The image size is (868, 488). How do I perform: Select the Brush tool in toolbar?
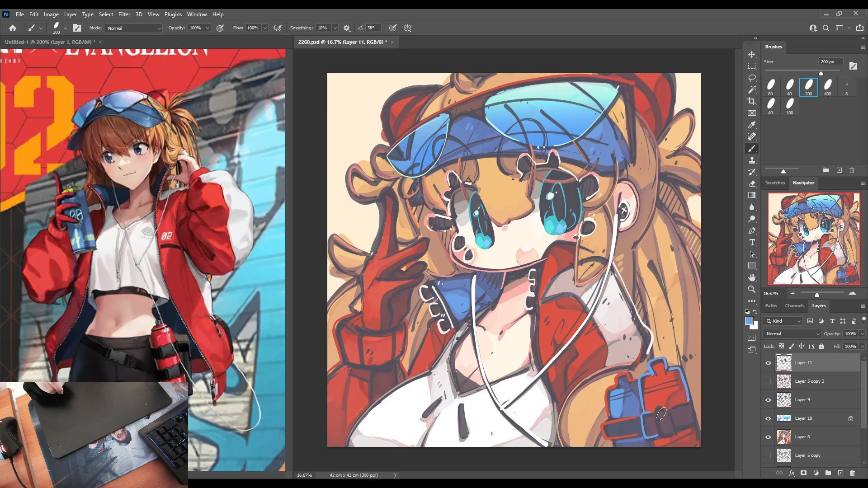point(752,148)
